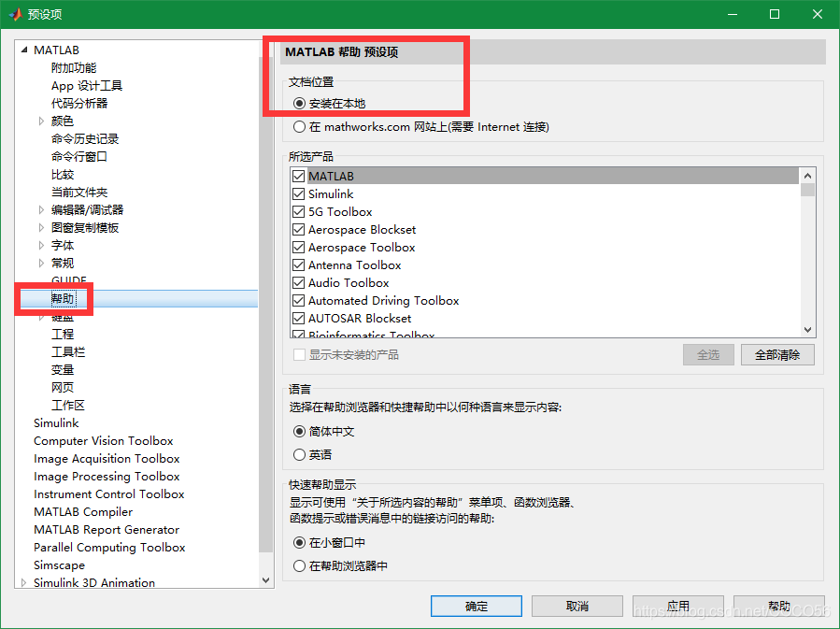Click product list scrollbar thumb

pyautogui.click(x=807, y=190)
